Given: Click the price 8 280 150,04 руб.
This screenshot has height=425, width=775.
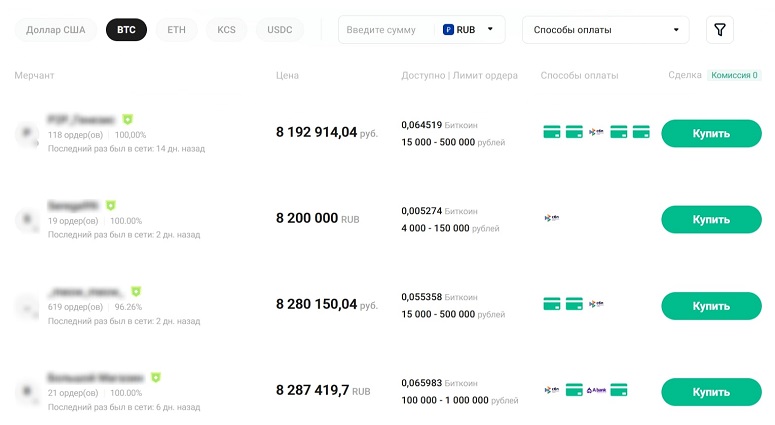Looking at the screenshot, I should 327,304.
